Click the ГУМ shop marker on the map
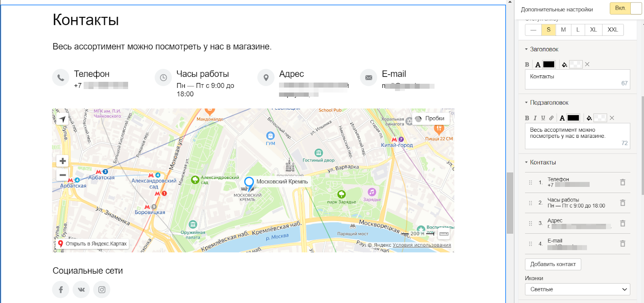Viewport: 644px width, 303px height. (270, 136)
